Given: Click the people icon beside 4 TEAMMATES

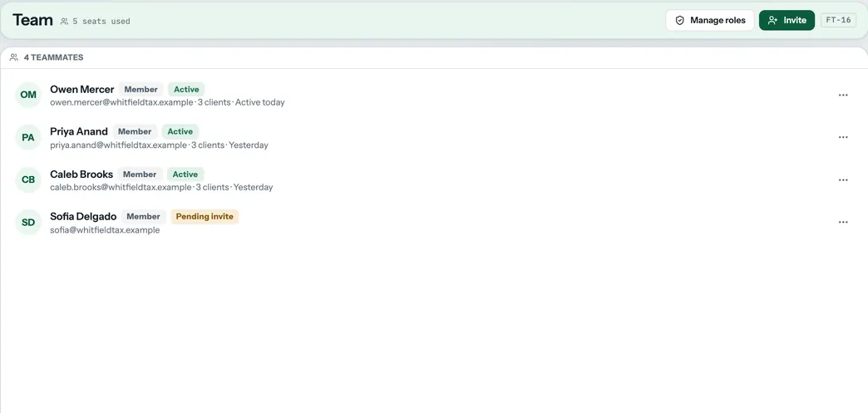Looking at the screenshot, I should [14, 57].
